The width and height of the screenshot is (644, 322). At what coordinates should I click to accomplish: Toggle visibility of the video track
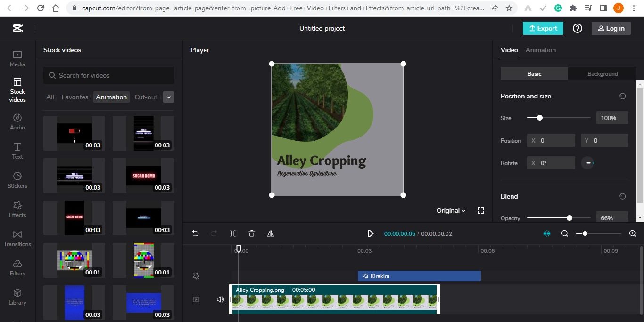pos(196,299)
